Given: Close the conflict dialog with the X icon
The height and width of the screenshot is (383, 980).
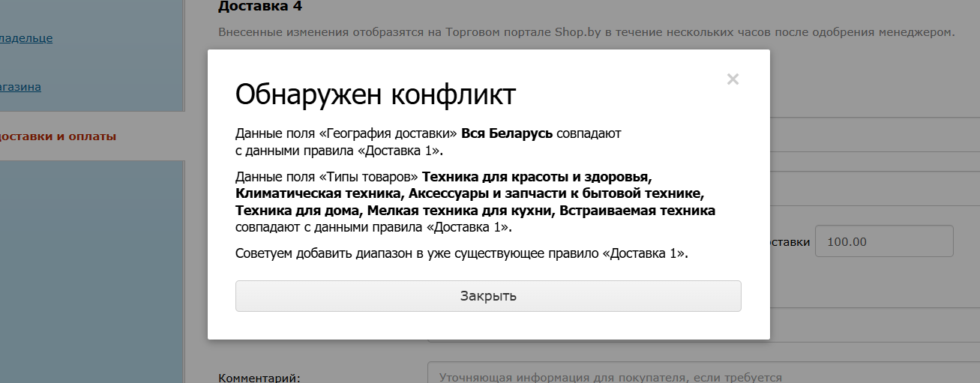Looking at the screenshot, I should coord(733,79).
